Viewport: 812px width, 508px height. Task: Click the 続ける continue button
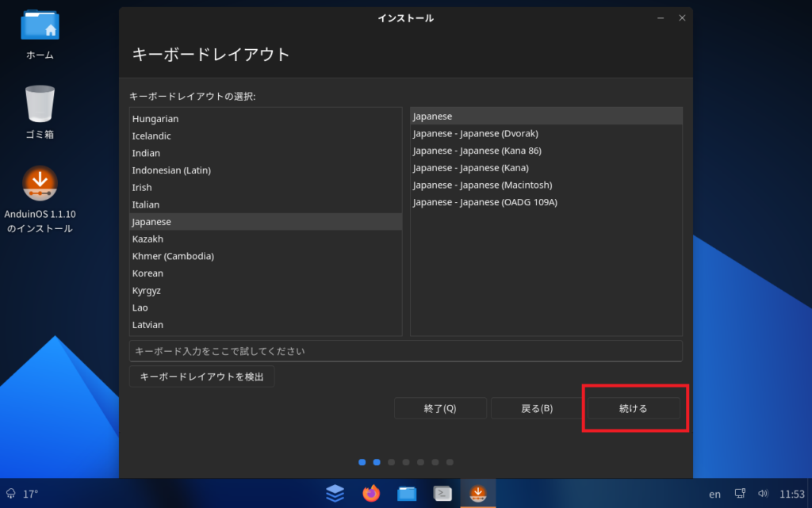point(633,408)
